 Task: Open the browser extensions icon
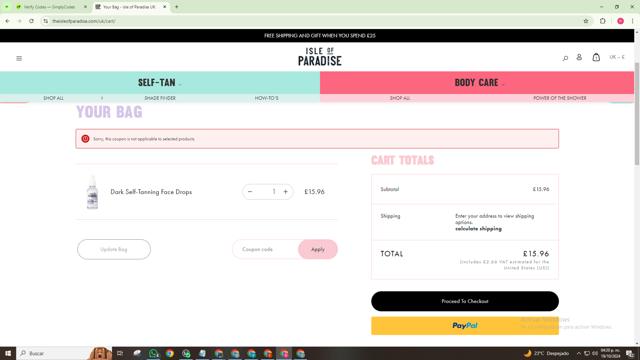pos(603,21)
